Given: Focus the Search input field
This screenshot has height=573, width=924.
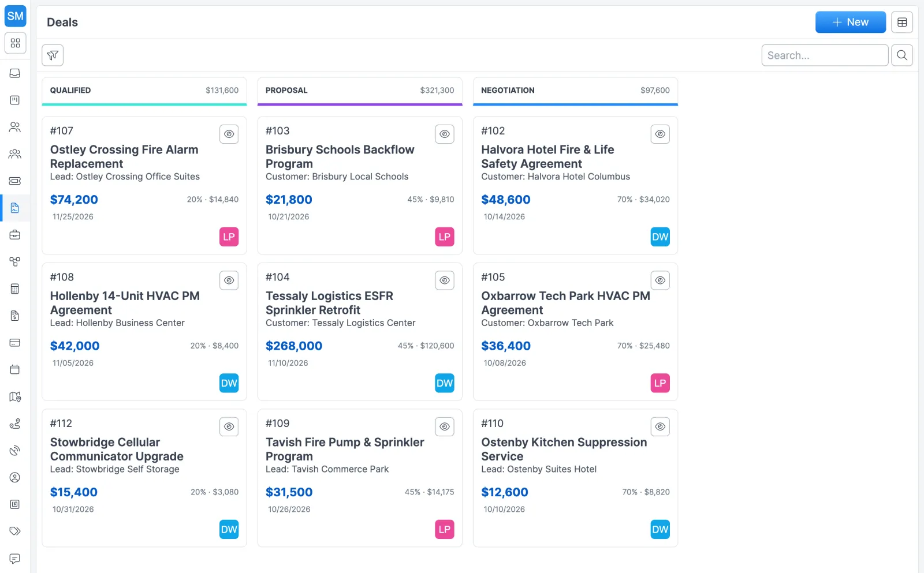Looking at the screenshot, I should 825,55.
